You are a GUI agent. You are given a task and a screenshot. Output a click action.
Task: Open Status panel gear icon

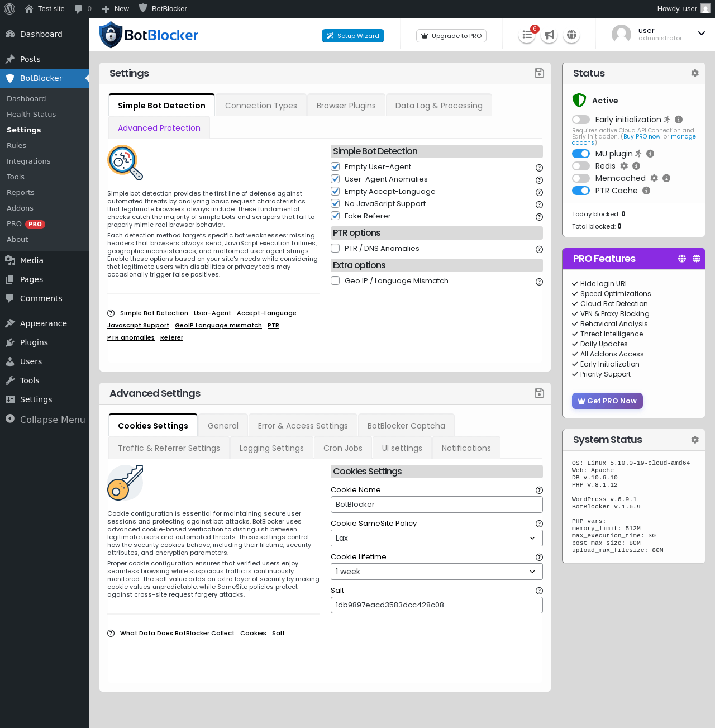(695, 73)
